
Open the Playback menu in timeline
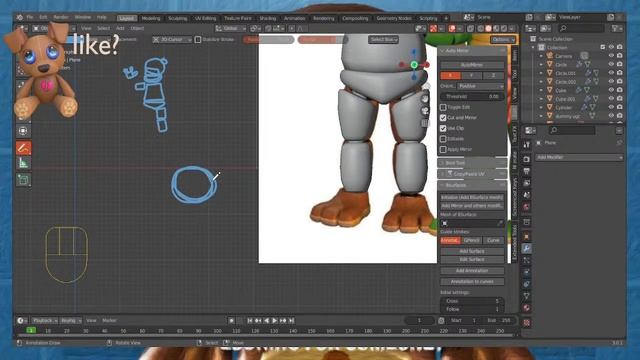click(x=44, y=320)
